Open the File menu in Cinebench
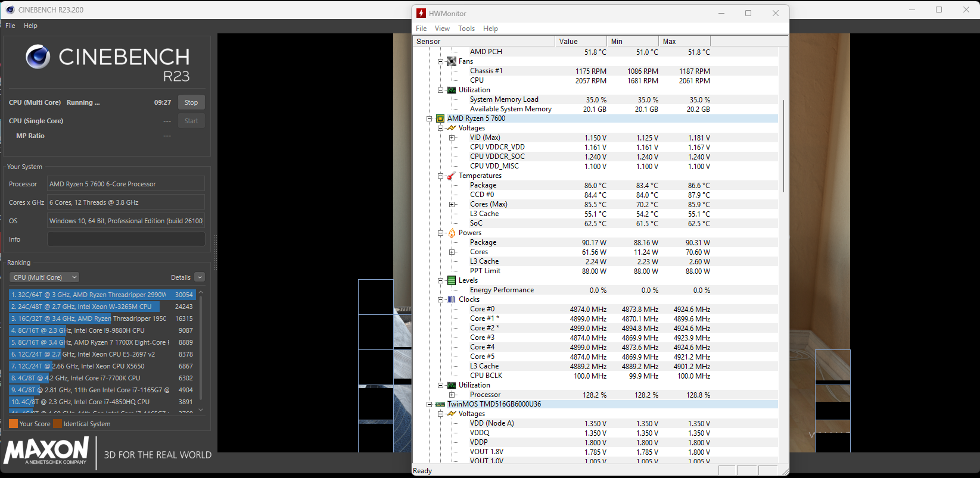Viewport: 980px width, 478px height. pos(10,26)
